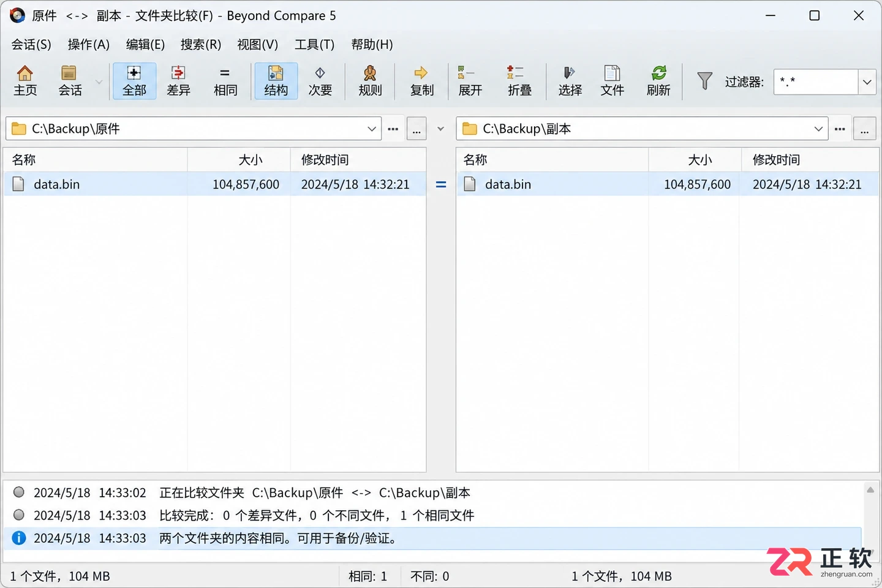Expand the right path C:\Backup\副本 dropdown

818,129
